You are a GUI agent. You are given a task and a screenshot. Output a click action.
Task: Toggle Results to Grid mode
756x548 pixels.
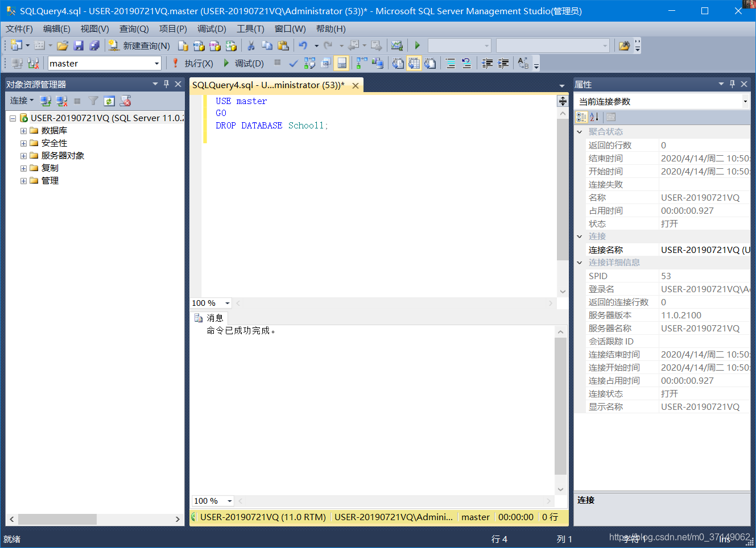414,63
